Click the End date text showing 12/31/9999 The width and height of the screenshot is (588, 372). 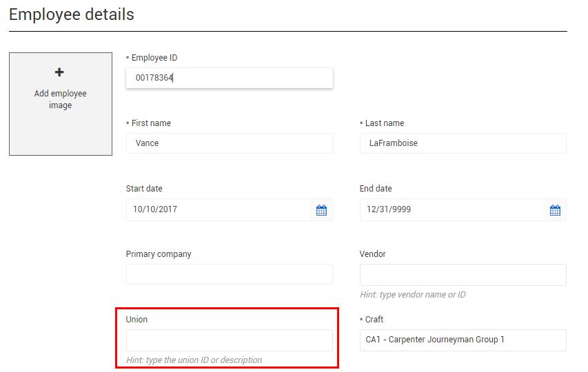point(389,209)
